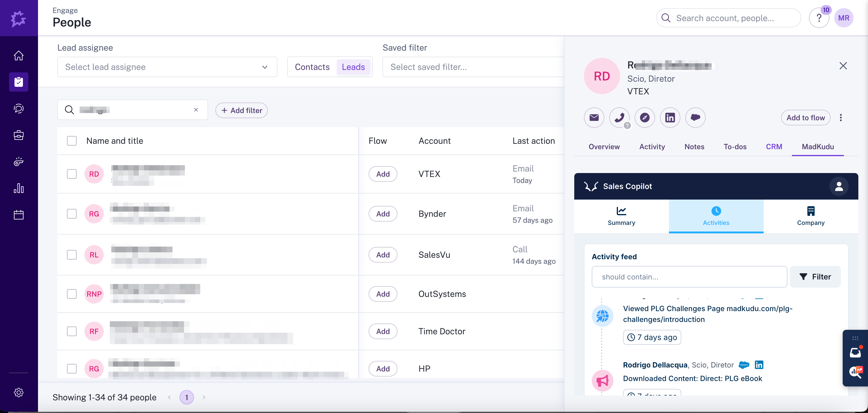Screen dimensions: 868x413
Task: Select all people with header checkbox
Action: point(72,141)
